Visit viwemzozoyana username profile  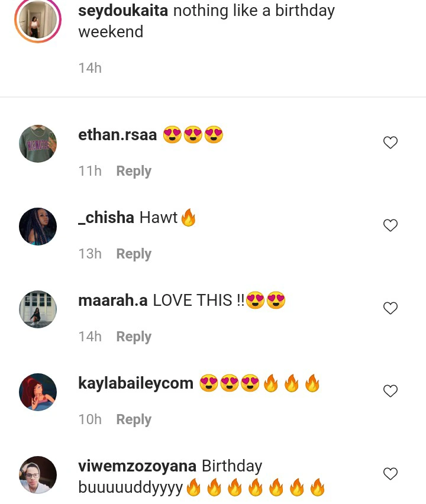tap(137, 466)
